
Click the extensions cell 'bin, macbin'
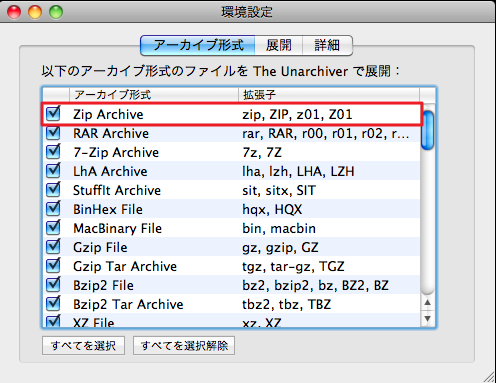[x=279, y=228]
